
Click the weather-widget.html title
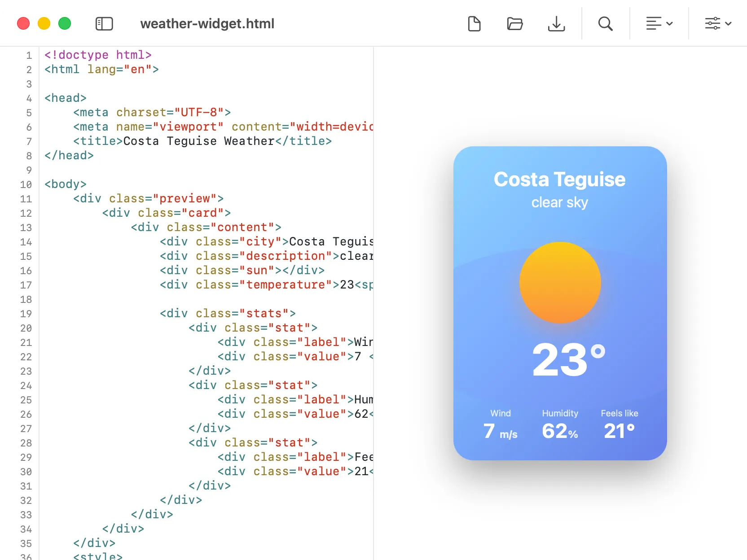point(207,23)
